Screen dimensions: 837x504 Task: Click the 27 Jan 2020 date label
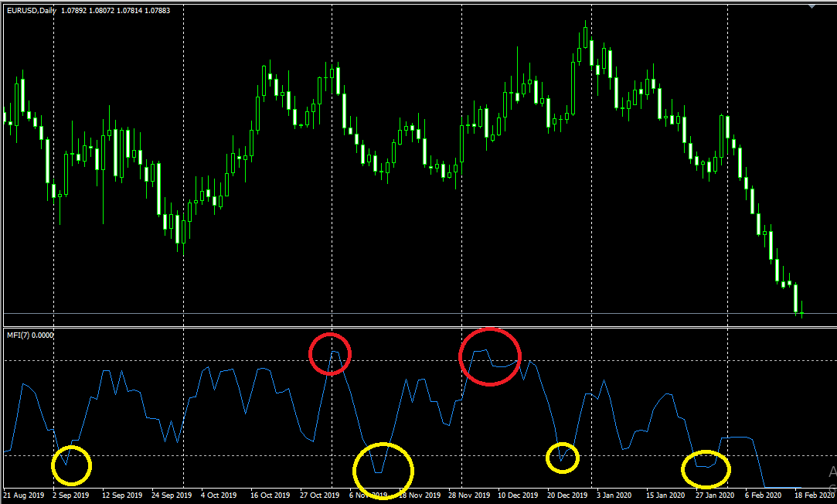(x=715, y=495)
